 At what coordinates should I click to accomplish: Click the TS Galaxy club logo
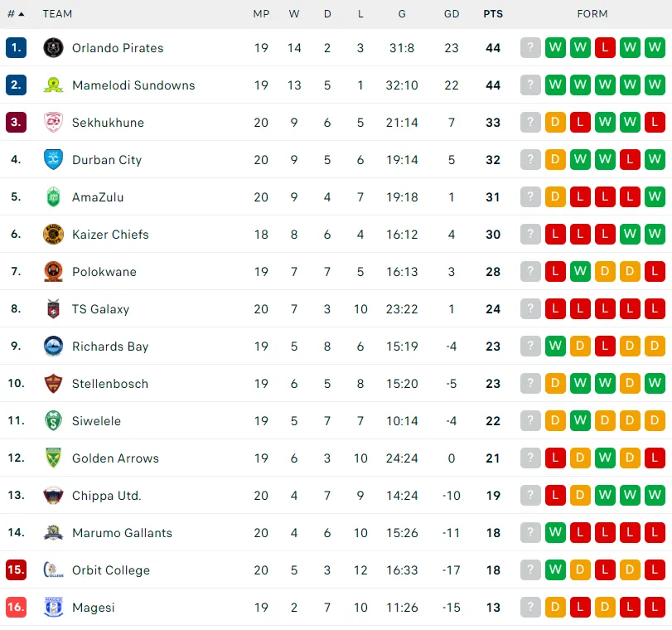(53, 309)
